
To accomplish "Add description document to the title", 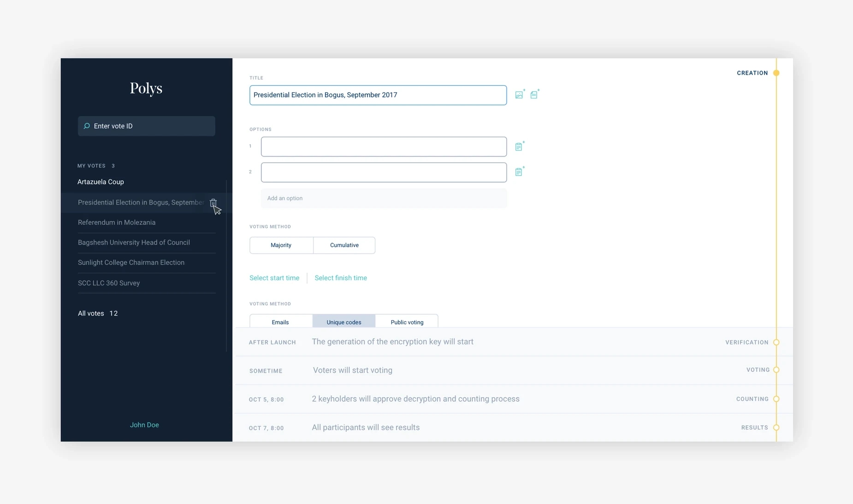I will point(534,94).
